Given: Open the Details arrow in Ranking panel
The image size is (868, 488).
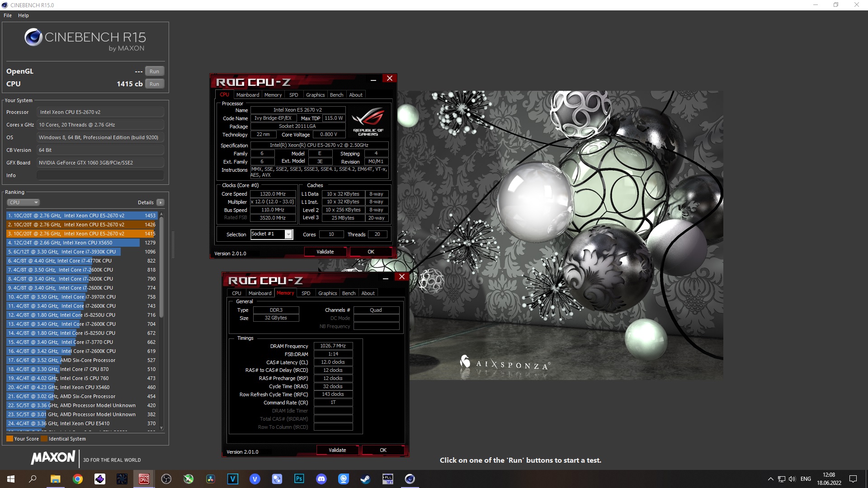Looking at the screenshot, I should click(160, 202).
